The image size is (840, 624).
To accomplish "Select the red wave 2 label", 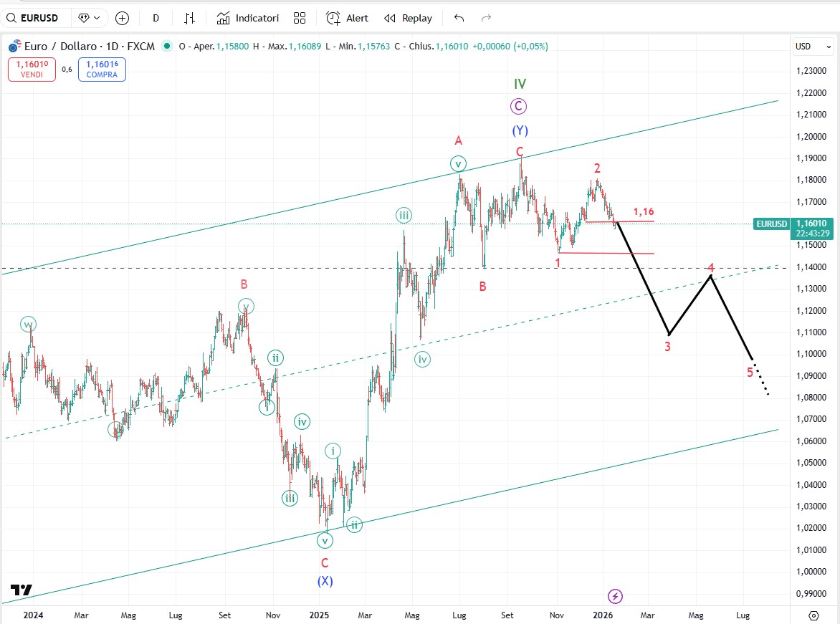I will pyautogui.click(x=597, y=169).
